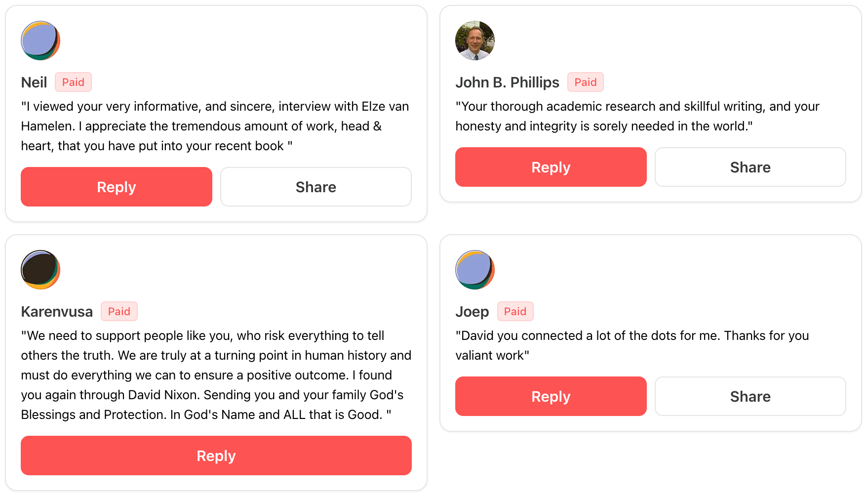Open the Neil username link

click(x=34, y=83)
